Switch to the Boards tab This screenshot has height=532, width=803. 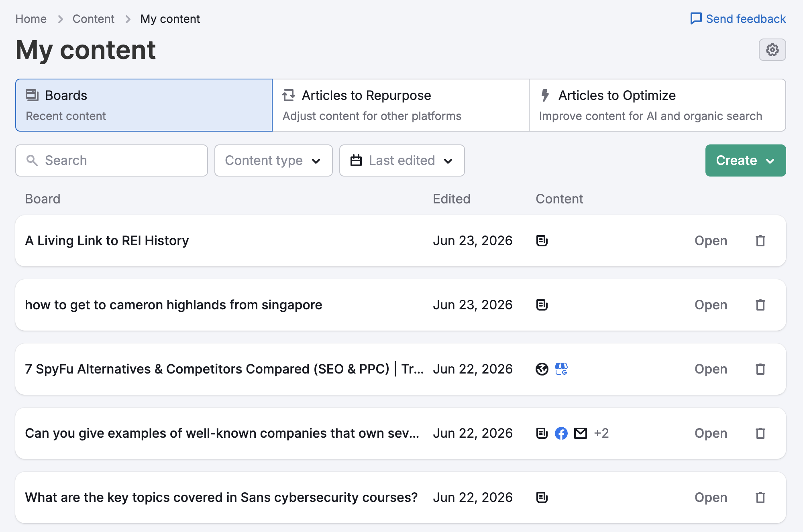click(x=144, y=105)
